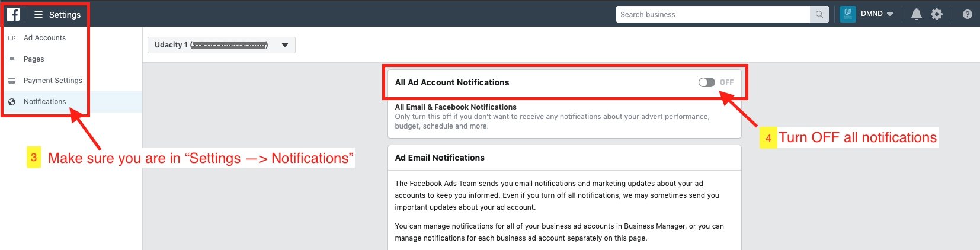Open the settings gear icon

[x=937, y=14]
